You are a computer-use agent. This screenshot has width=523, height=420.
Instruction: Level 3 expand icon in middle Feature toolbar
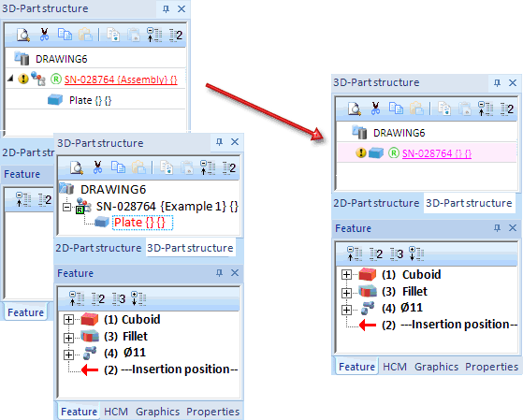coord(119,298)
